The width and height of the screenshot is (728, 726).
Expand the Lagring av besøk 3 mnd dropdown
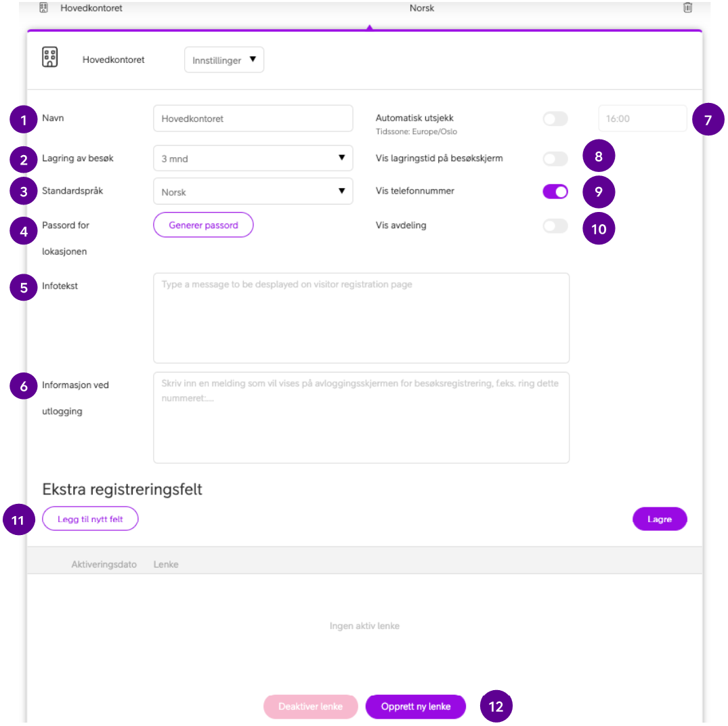253,158
